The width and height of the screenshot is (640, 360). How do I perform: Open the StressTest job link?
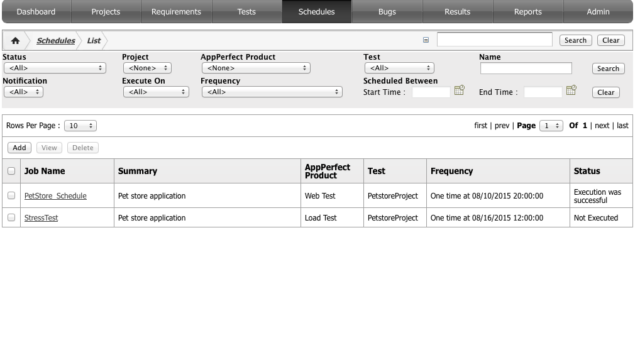pyautogui.click(x=41, y=218)
